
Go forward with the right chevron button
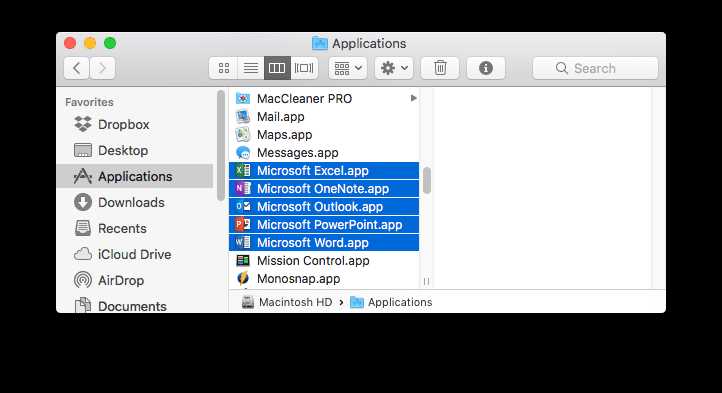(x=102, y=68)
